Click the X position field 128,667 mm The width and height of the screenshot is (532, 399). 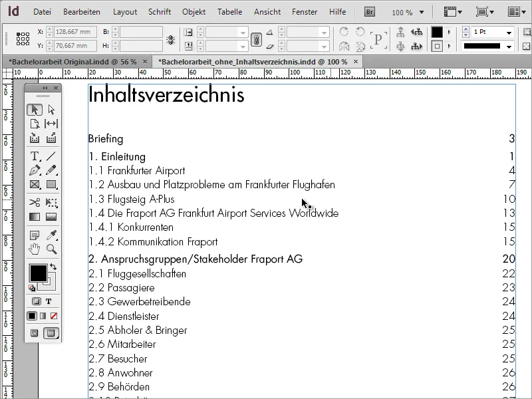click(75, 32)
